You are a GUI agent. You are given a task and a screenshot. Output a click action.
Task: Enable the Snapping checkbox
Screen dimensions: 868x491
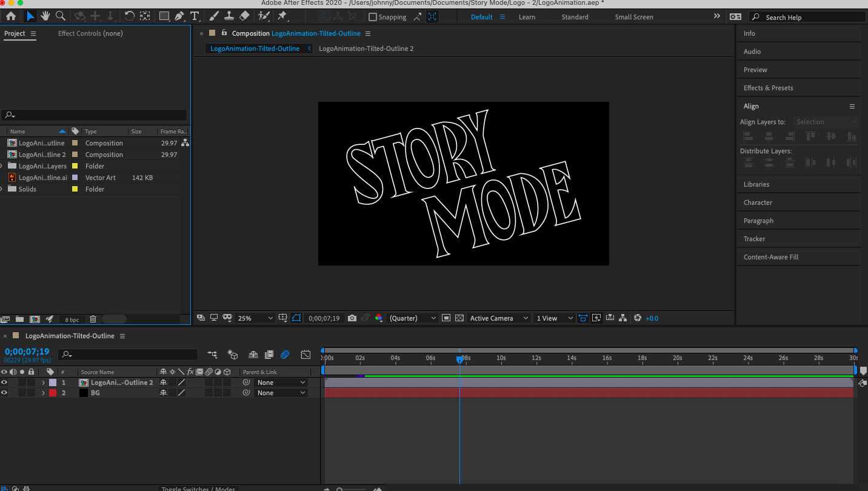point(372,16)
